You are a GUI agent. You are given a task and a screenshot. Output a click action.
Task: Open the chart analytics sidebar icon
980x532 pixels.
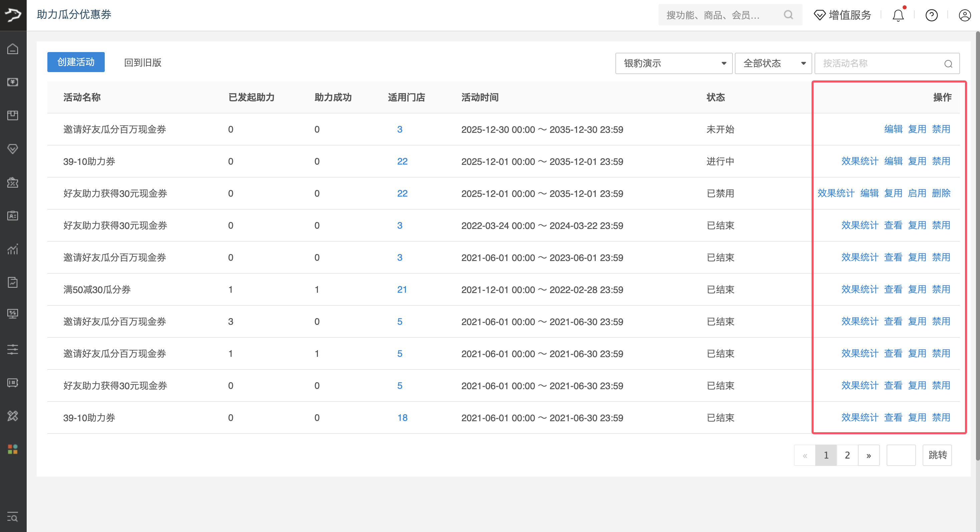pyautogui.click(x=13, y=249)
